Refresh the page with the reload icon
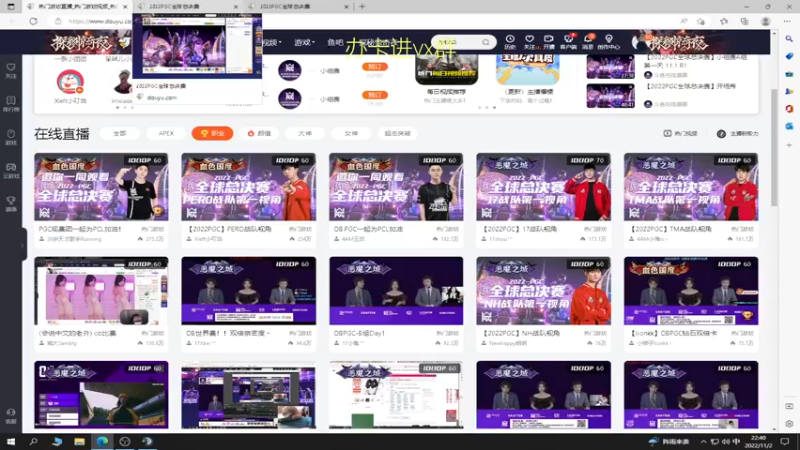Viewport: 800px width, 450px height. tap(33, 21)
